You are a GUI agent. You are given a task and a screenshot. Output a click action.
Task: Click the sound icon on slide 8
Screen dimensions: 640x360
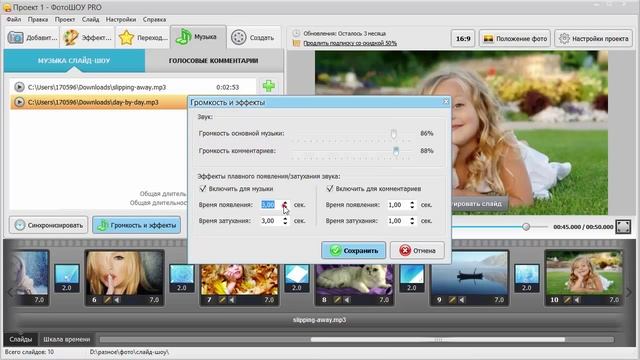(x=347, y=300)
